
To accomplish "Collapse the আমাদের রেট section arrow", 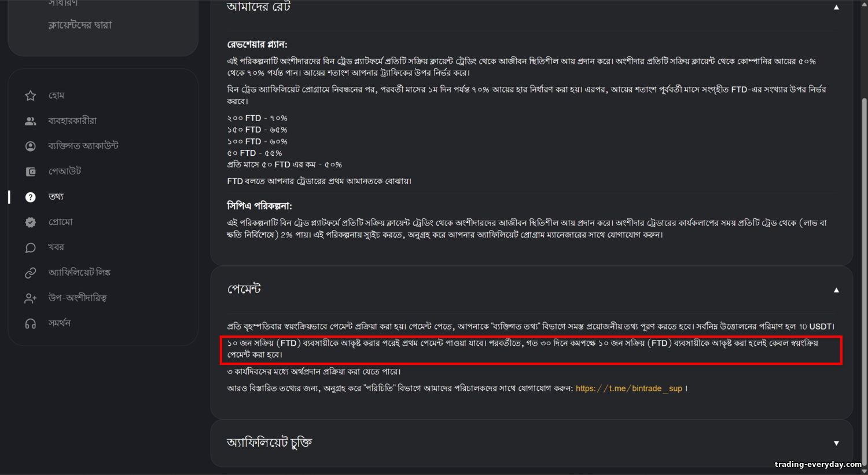I will 836,8.
